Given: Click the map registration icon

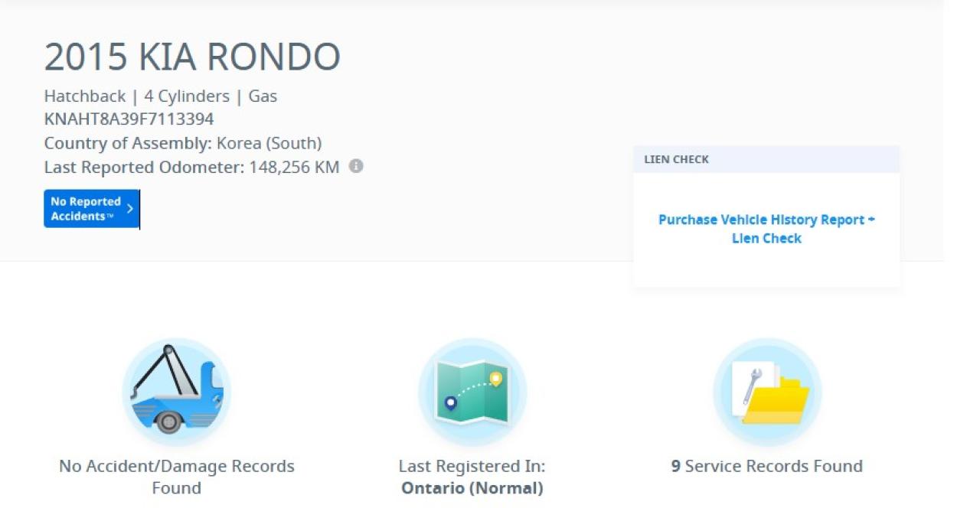Looking at the screenshot, I should pyautogui.click(x=472, y=392).
